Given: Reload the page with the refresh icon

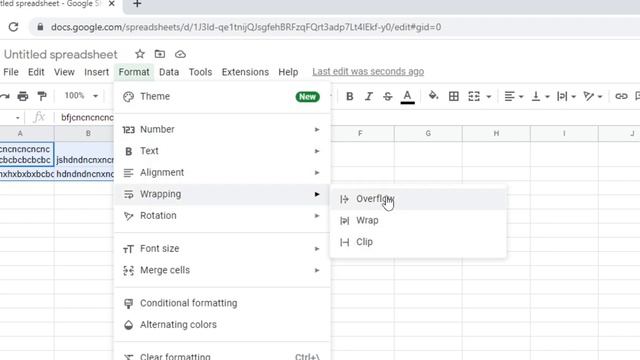Looking at the screenshot, I should [13, 27].
